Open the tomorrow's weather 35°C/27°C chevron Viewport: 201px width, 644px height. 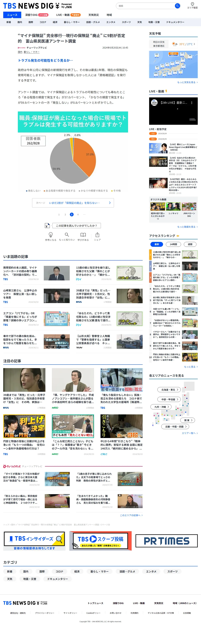click(194, 44)
